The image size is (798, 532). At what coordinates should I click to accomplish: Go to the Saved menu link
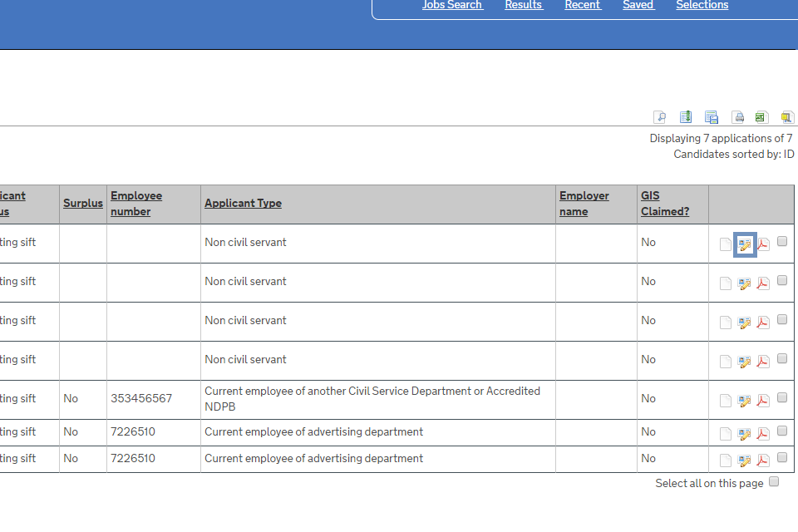pos(638,5)
